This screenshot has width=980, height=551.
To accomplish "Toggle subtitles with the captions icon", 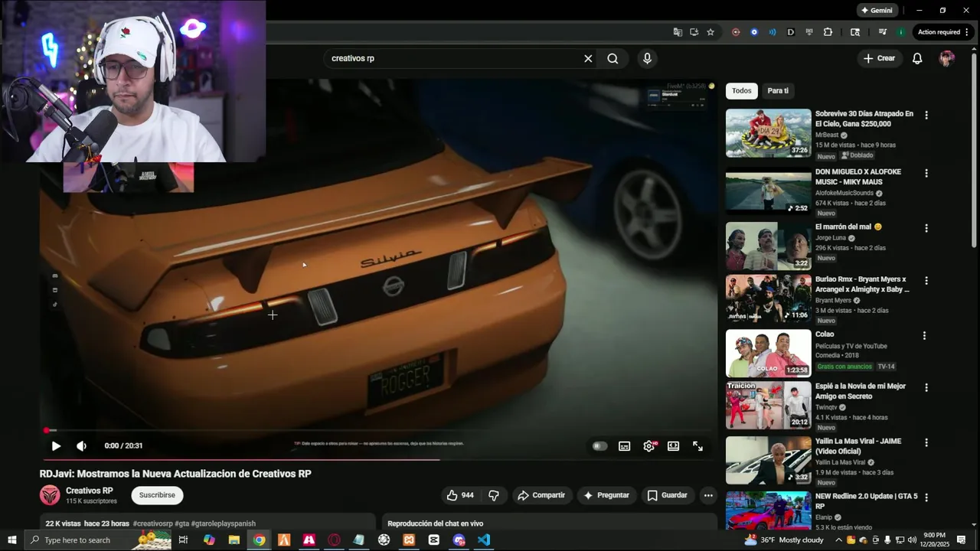I will (x=625, y=446).
